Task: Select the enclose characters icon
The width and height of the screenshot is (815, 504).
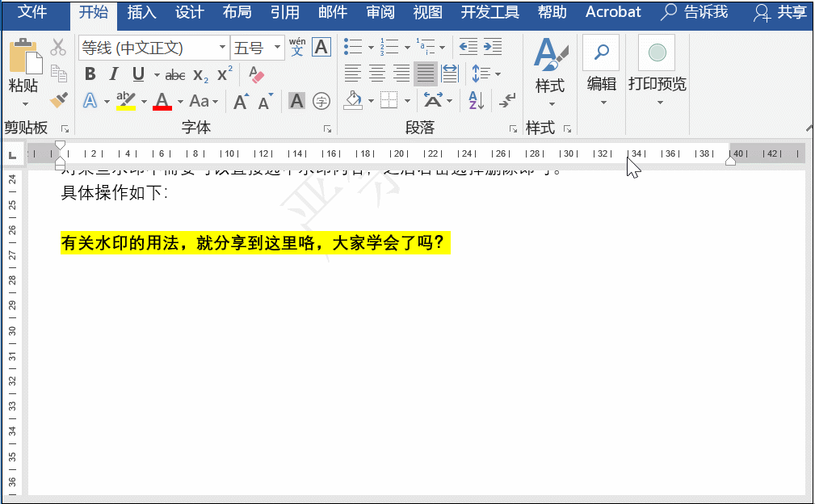Action: (322, 101)
